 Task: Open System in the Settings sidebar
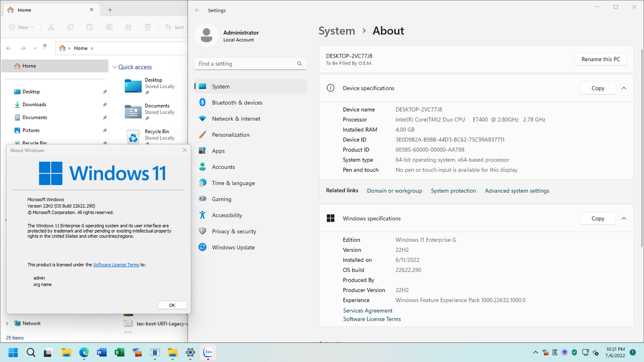coord(251,86)
